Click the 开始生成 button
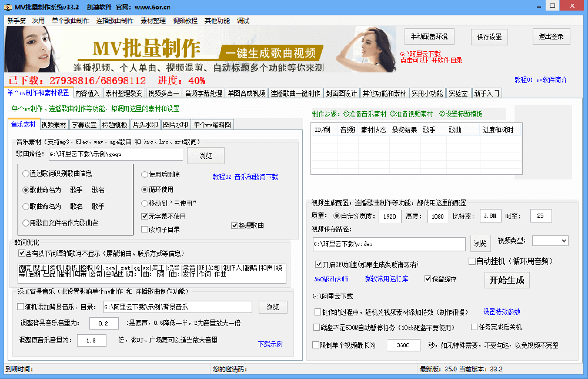The height and width of the screenshot is (379, 588). pyautogui.click(x=507, y=280)
